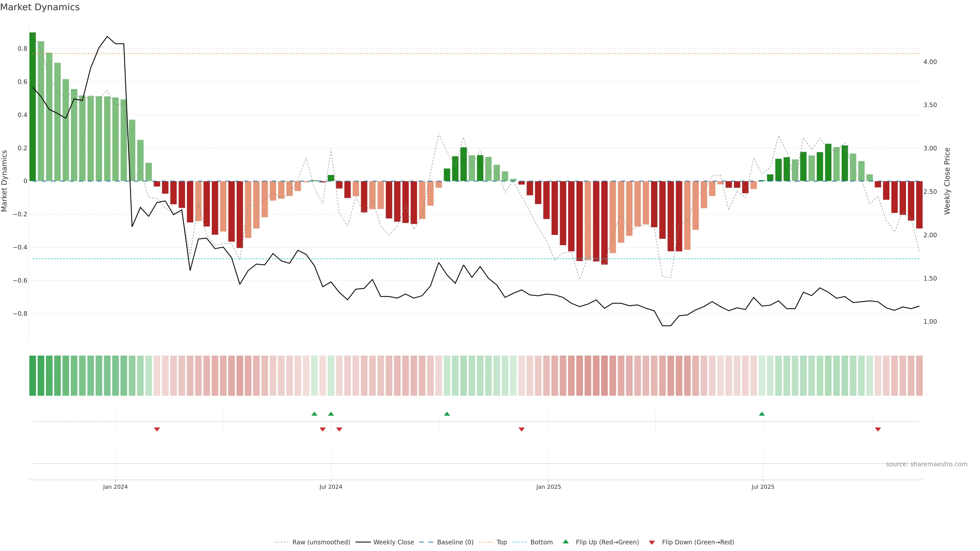Click the December 2024 red flip-down marker

522,429
